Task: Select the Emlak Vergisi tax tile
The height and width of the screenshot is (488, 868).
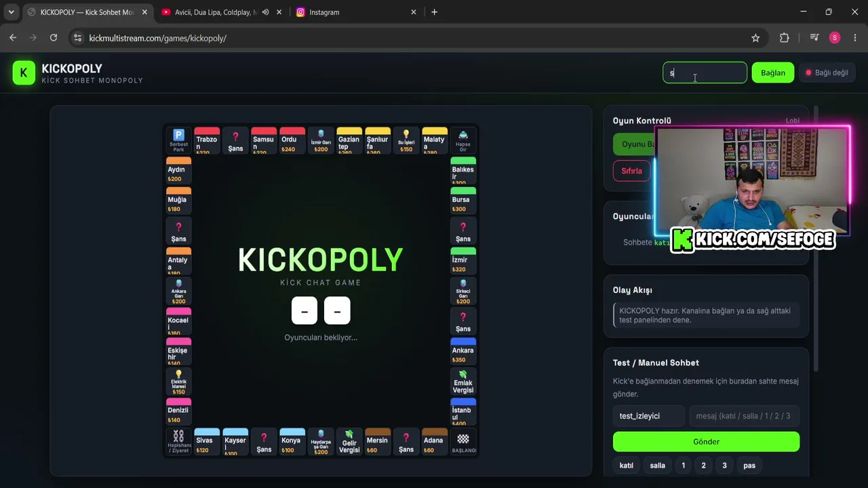Action: 463,381
